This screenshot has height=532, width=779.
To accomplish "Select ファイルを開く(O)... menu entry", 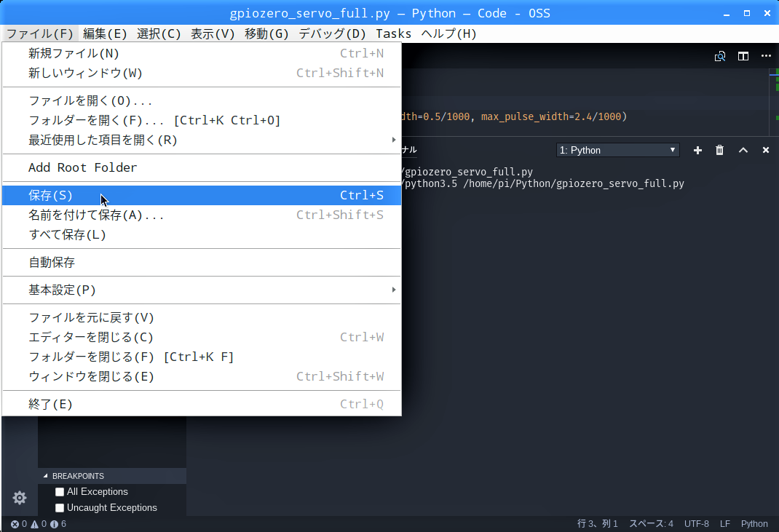I will (201, 101).
